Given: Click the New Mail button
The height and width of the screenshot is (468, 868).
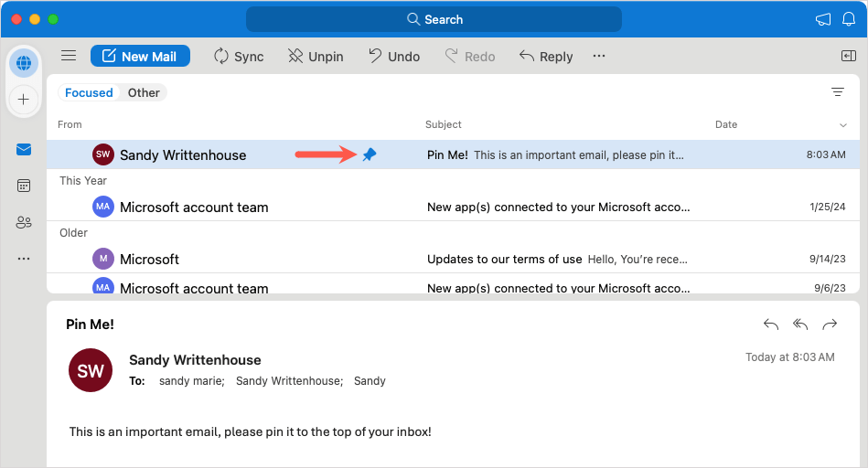Looking at the screenshot, I should click(x=140, y=56).
